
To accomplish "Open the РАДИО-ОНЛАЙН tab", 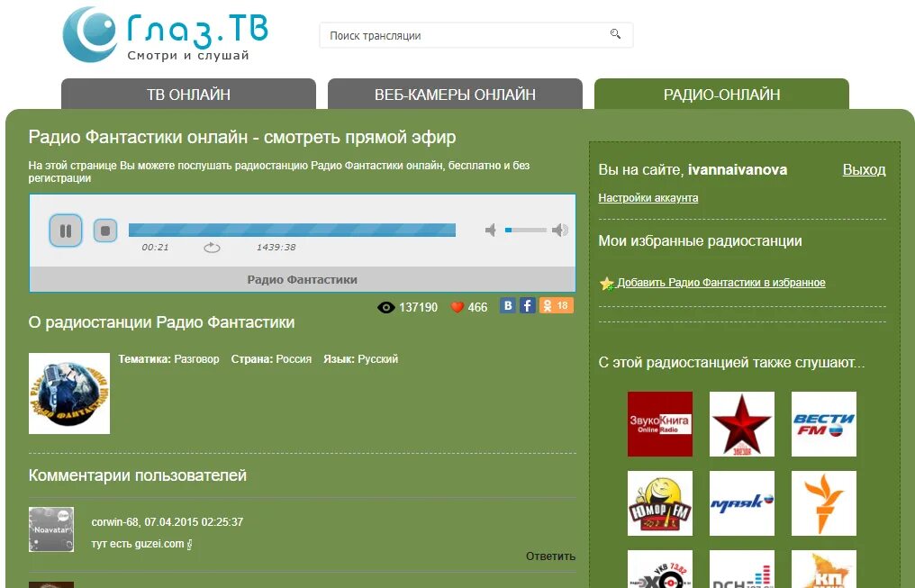I will [x=722, y=94].
